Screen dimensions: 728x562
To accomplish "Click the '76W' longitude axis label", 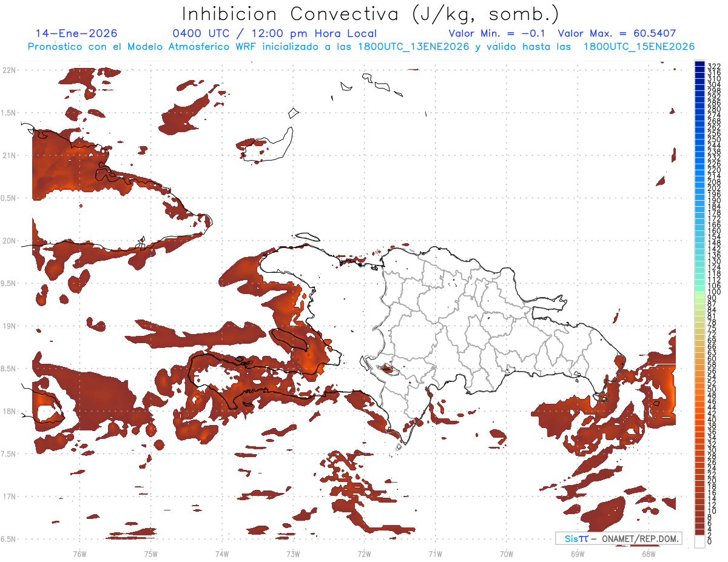I will point(79,554).
